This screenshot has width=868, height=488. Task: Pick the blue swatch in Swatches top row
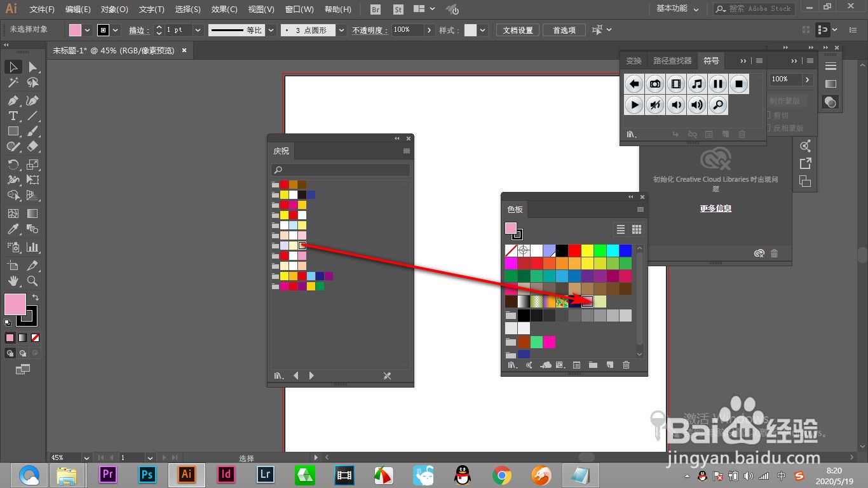pos(625,250)
